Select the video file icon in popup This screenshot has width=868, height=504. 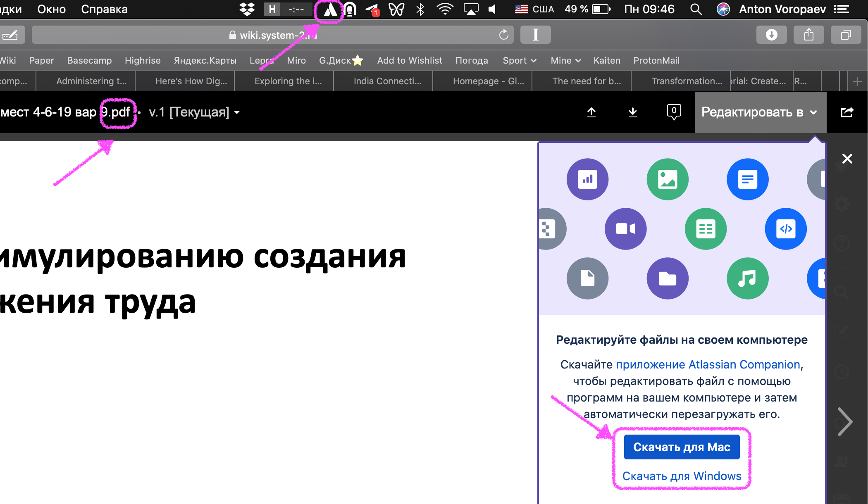point(626,228)
